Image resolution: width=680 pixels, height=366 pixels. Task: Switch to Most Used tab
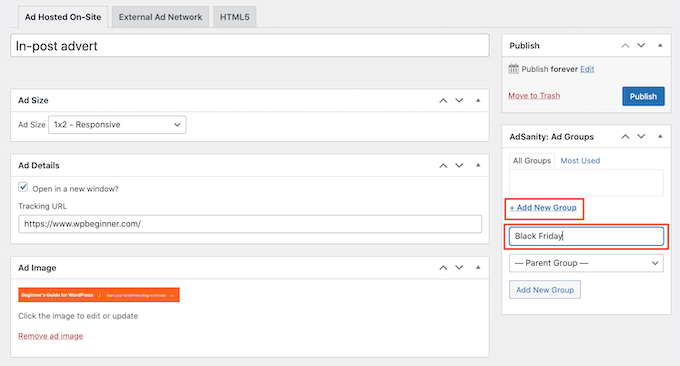coord(580,160)
